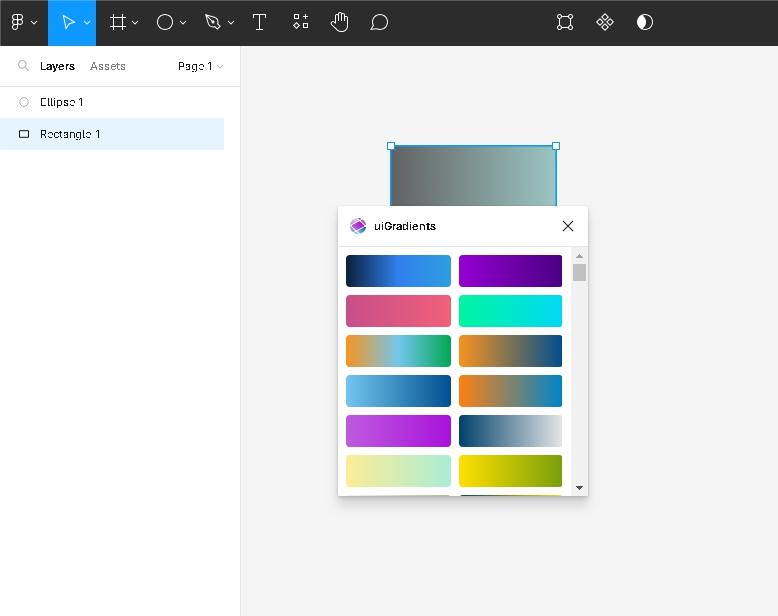Image resolution: width=778 pixels, height=616 pixels.
Task: Apply the purple gradient swatch at top right
Action: [510, 271]
